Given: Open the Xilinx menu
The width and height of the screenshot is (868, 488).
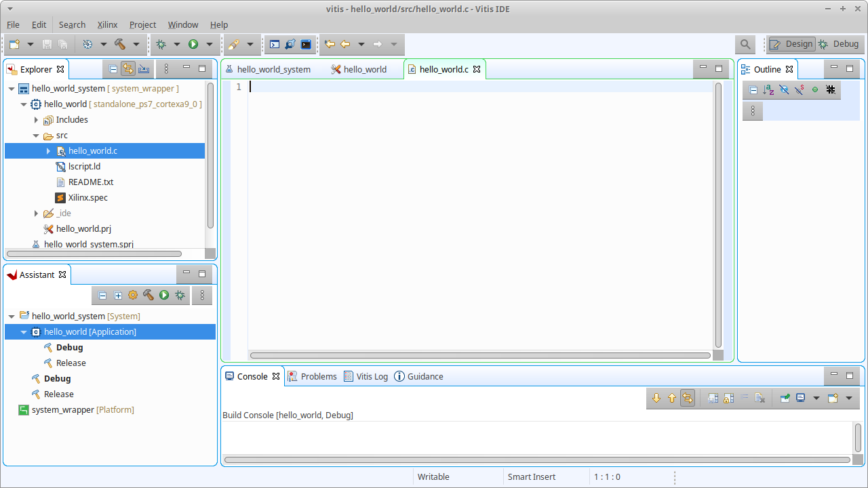Looking at the screenshot, I should pyautogui.click(x=107, y=24).
